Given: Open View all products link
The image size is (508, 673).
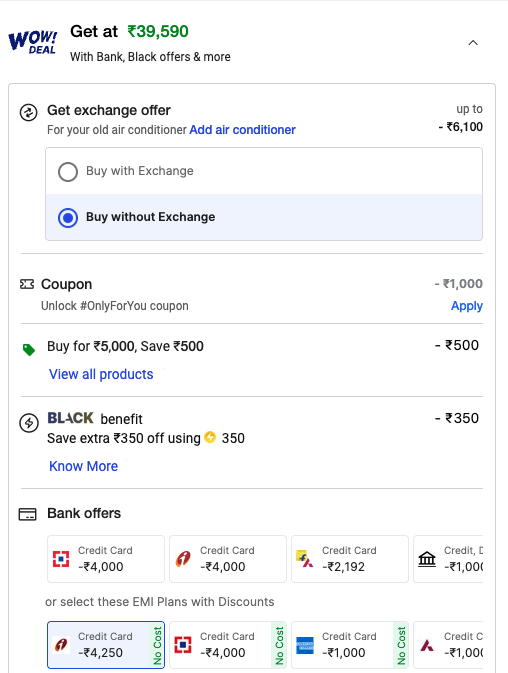Looking at the screenshot, I should (101, 374).
